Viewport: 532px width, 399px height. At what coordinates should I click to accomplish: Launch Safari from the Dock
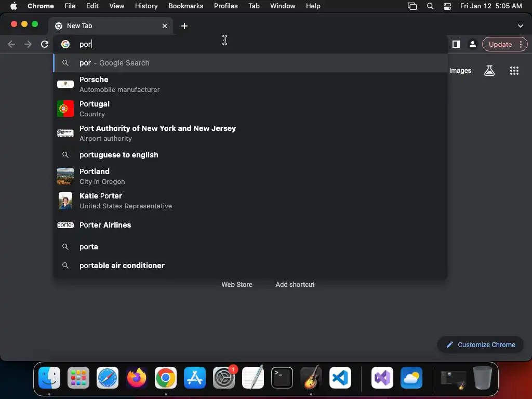tap(108, 378)
